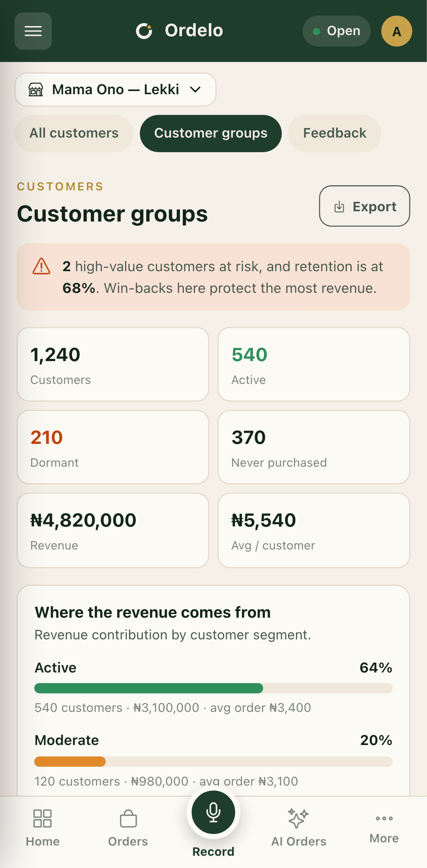427x868 pixels.
Task: Open the hamburger menu
Action: 33,31
